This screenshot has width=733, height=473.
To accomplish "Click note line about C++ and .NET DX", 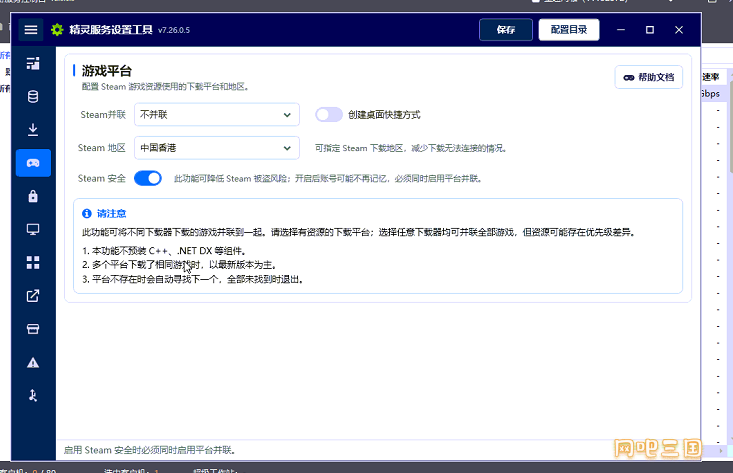I will coord(164,251).
